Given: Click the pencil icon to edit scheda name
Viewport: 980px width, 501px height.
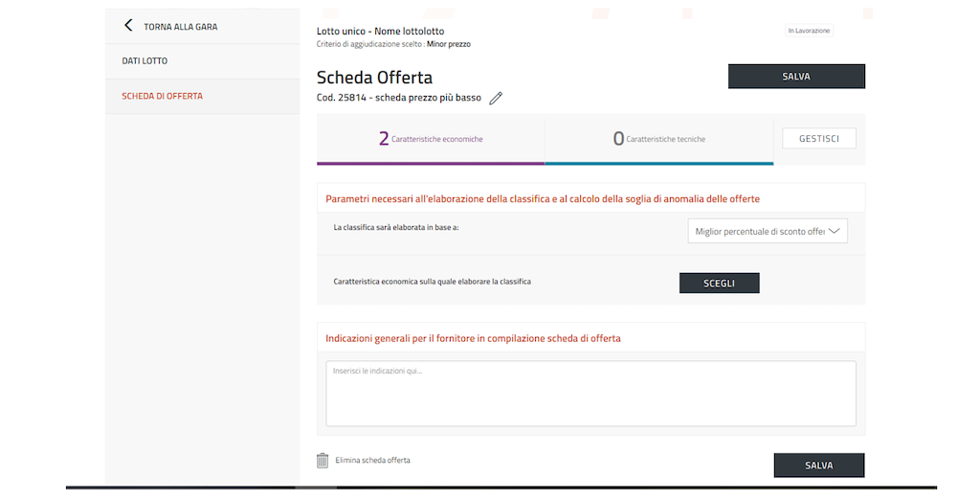Looking at the screenshot, I should coord(495,98).
